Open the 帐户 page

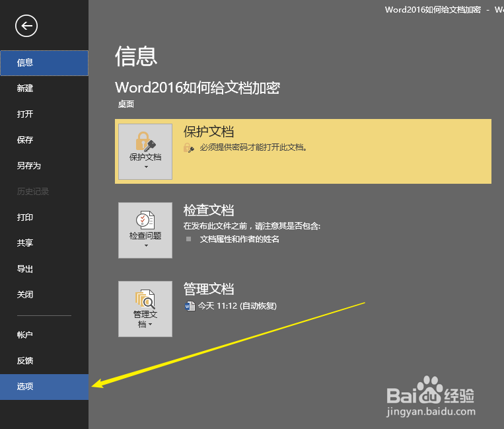(x=44, y=335)
